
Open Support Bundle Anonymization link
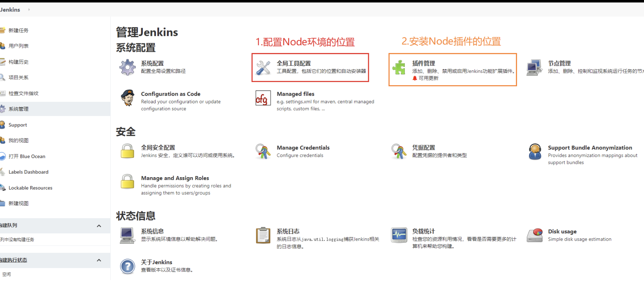[x=590, y=148]
